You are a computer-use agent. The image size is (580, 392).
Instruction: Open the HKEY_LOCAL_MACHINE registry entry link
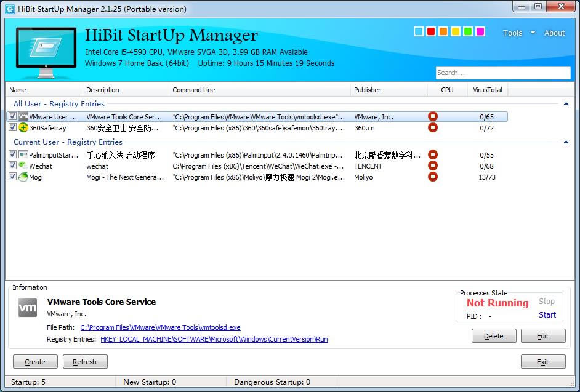coord(214,339)
